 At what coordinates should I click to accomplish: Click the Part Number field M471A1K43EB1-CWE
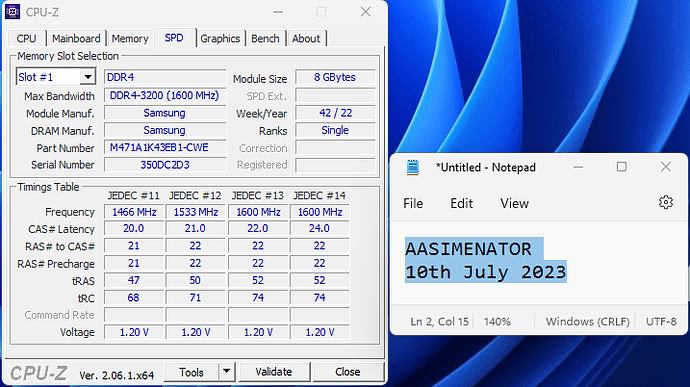(x=165, y=147)
